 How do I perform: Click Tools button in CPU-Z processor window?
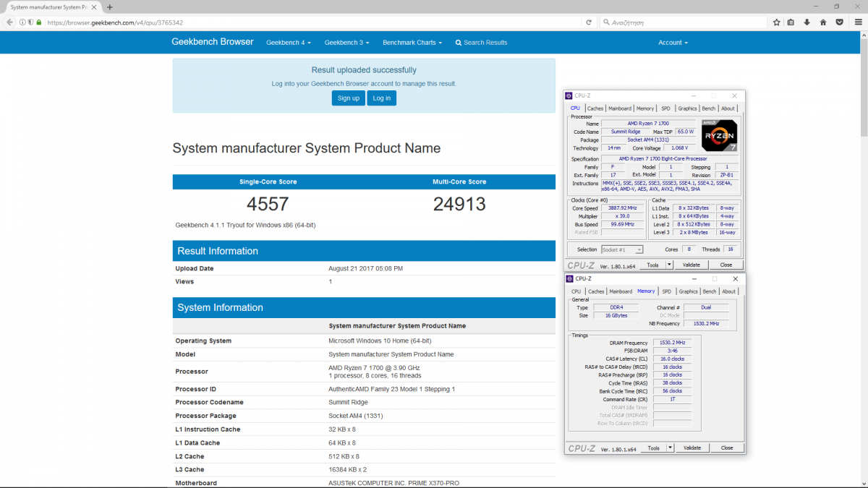click(x=652, y=265)
